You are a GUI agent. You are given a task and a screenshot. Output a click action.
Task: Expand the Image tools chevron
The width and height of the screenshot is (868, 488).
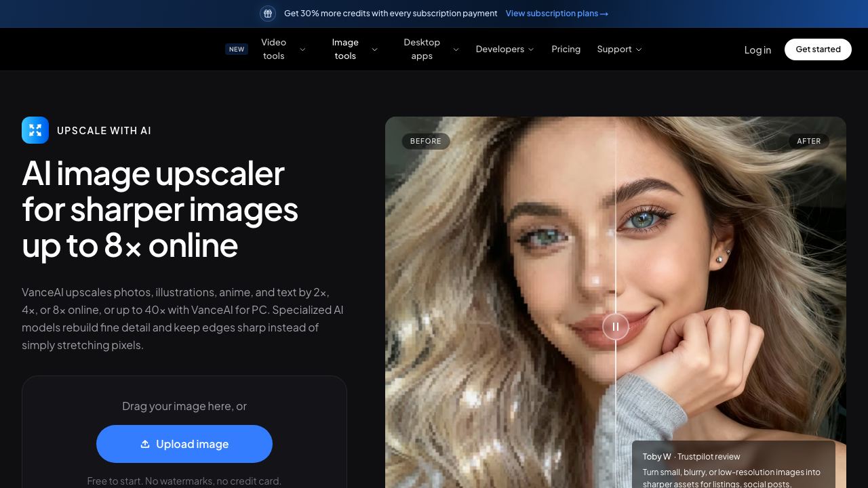(374, 49)
